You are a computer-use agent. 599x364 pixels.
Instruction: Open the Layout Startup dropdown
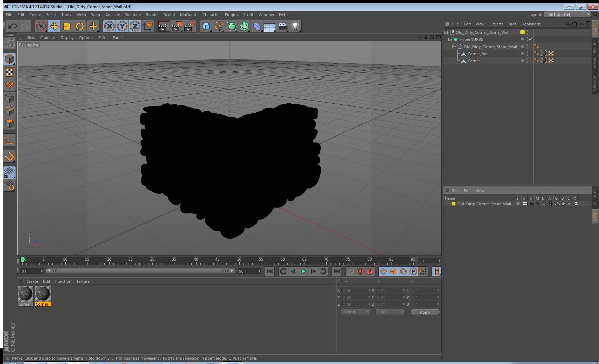pyautogui.click(x=568, y=14)
